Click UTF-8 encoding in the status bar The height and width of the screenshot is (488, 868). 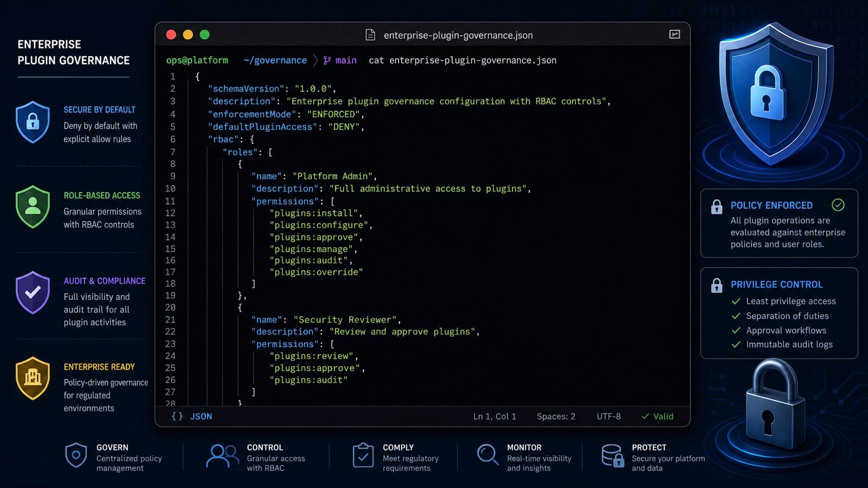[x=609, y=416]
